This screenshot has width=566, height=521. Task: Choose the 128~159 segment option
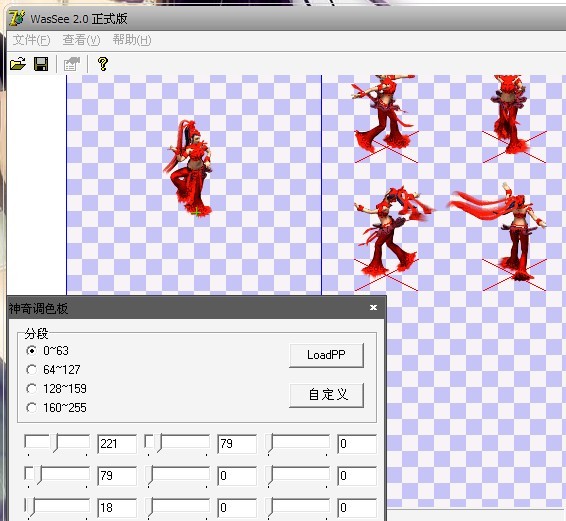31,388
